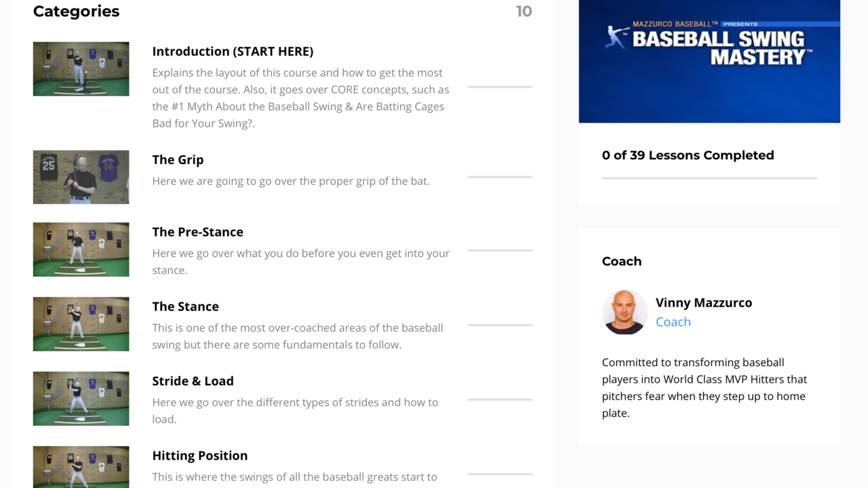Image resolution: width=868 pixels, height=488 pixels.
Task: Click the Hitting Position thumbnail
Action: tap(81, 467)
